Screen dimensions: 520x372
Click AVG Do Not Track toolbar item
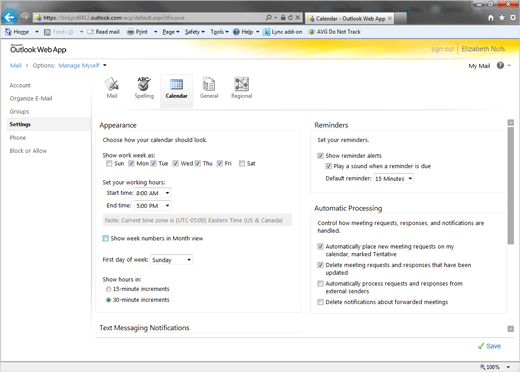[334, 32]
